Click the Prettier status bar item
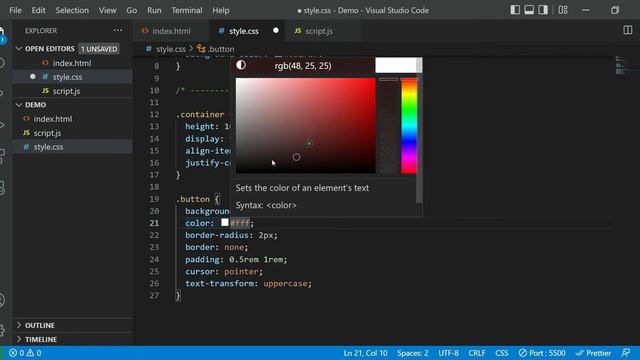 593,353
